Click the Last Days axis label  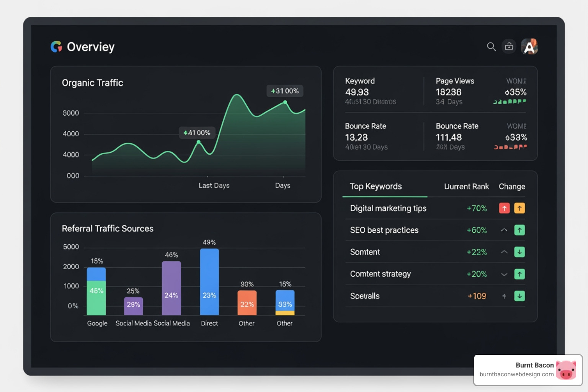[214, 186]
